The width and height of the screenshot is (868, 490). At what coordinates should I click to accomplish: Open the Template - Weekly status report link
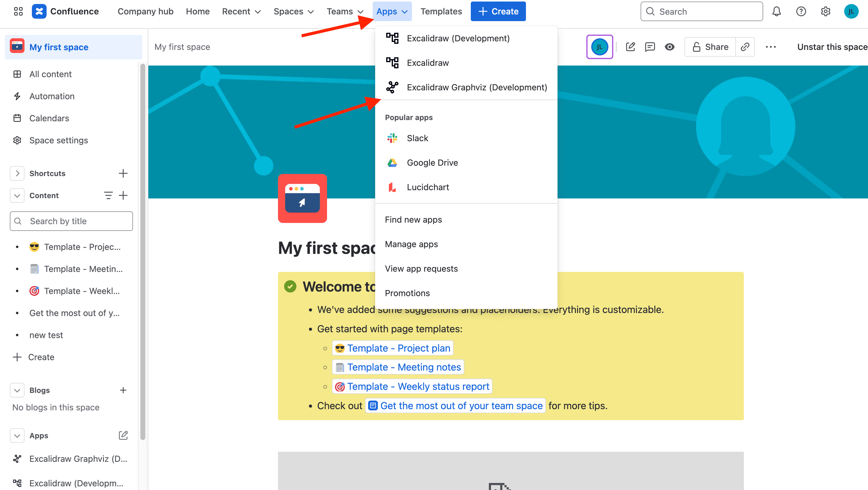point(412,386)
